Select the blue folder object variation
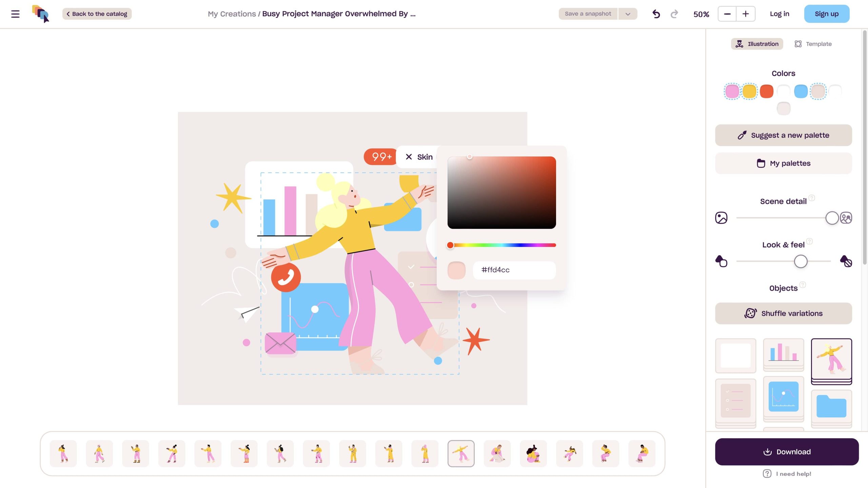 (x=831, y=407)
